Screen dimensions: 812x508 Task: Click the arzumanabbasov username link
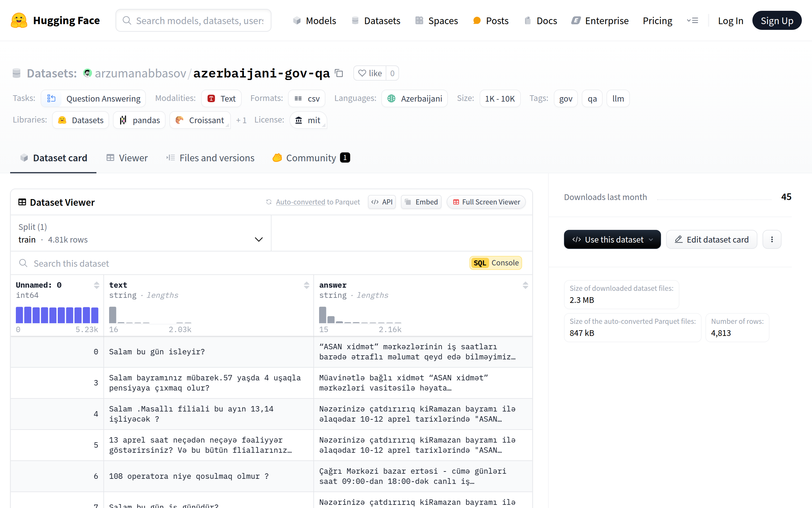click(140, 73)
